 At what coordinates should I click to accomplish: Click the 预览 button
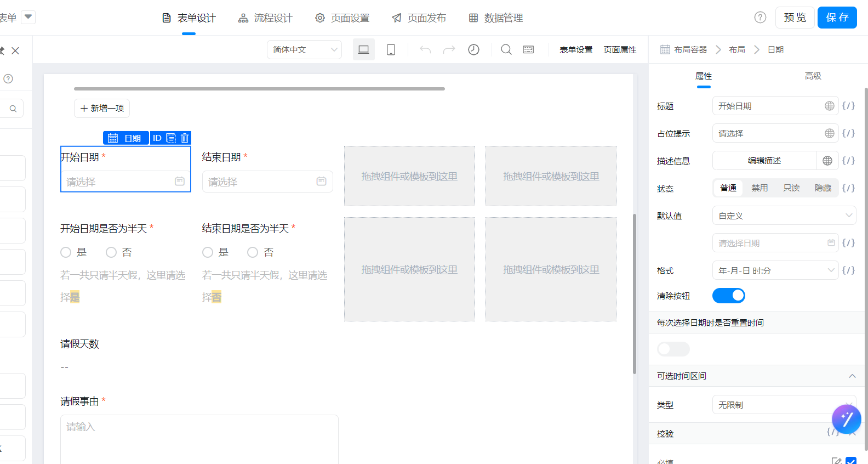pyautogui.click(x=795, y=18)
